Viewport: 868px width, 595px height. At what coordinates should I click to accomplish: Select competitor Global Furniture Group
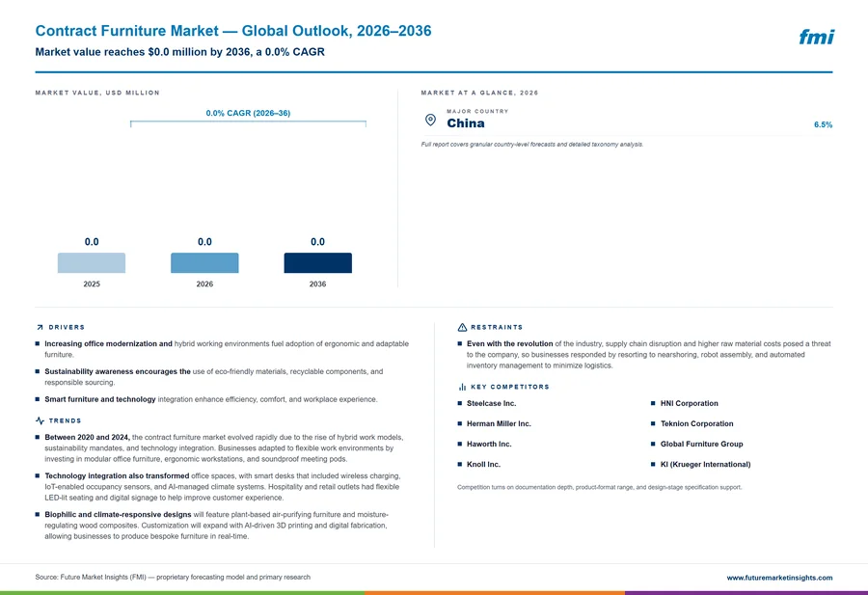click(701, 444)
